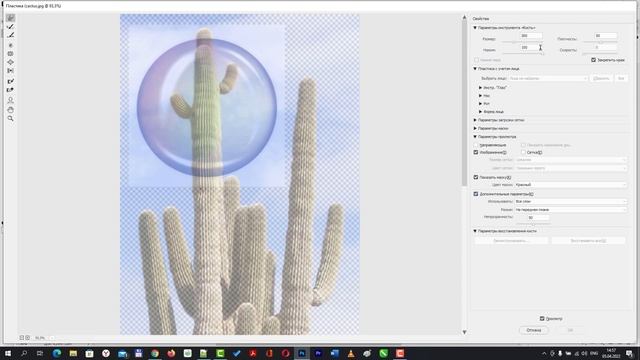Screen dimensions: 640x360
Task: Select the Twirl Clockwise tool
Action: point(11,45)
